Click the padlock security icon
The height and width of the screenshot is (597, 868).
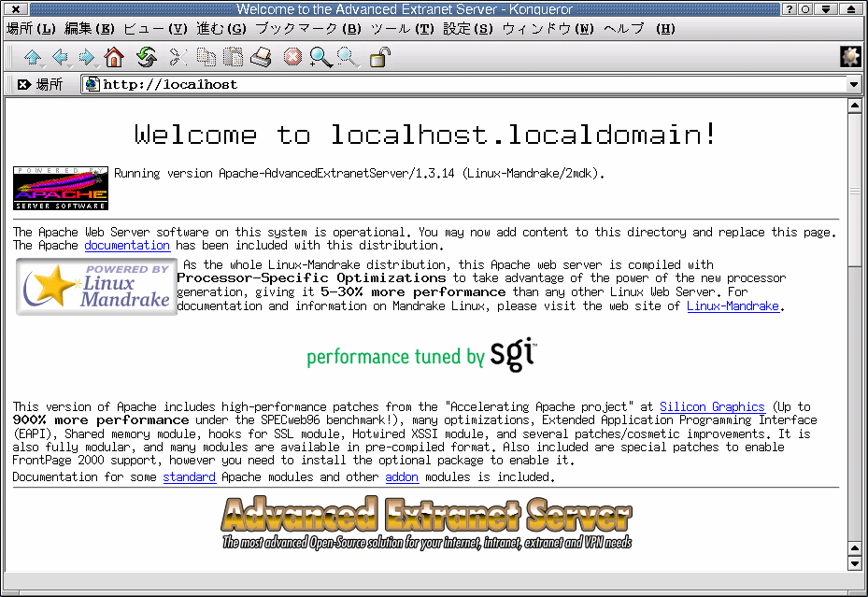(x=379, y=56)
